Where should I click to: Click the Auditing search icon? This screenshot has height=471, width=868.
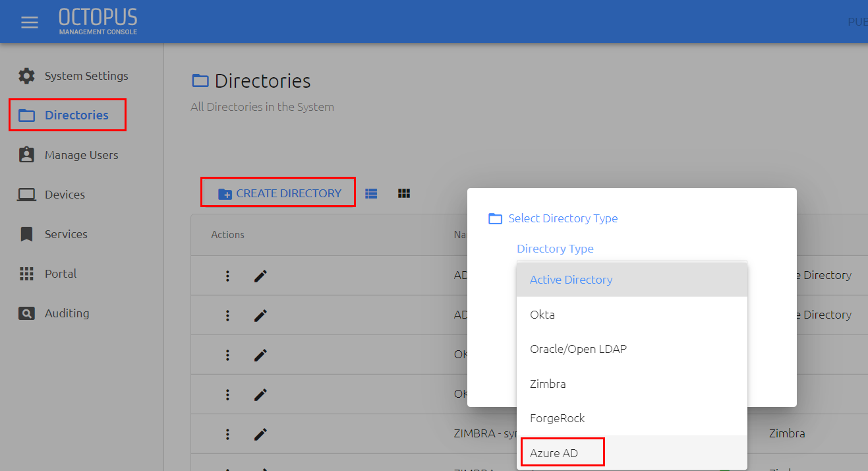[x=26, y=313]
